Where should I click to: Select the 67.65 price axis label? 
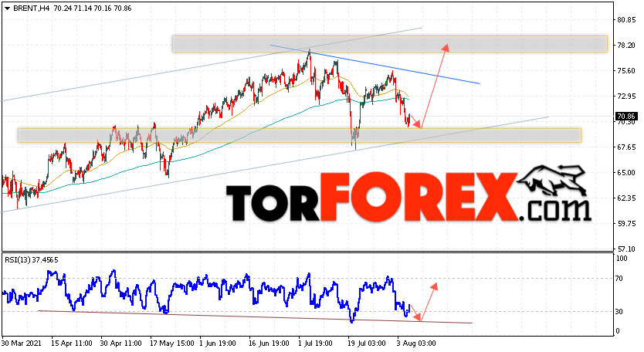click(x=626, y=147)
